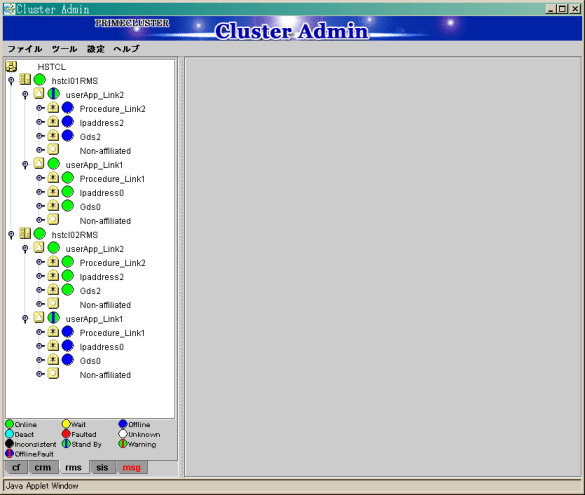Collapse userApp_Link1 under hstcl02RMS
This screenshot has width=585, height=495.
point(25,319)
